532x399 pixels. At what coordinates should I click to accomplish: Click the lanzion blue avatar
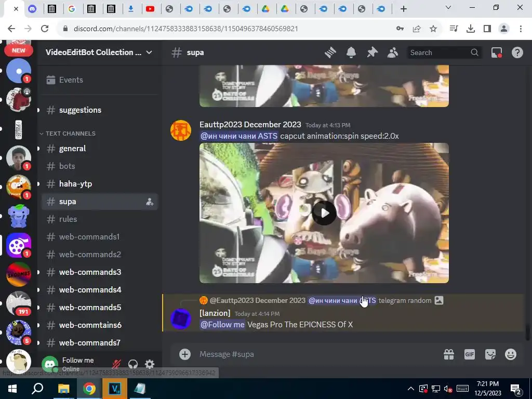(x=181, y=319)
